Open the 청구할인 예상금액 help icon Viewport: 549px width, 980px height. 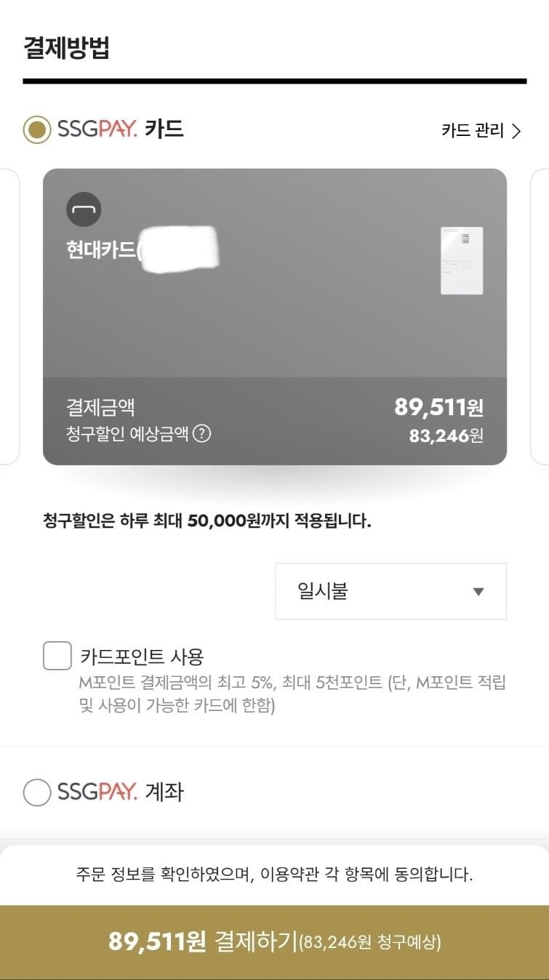(x=202, y=434)
